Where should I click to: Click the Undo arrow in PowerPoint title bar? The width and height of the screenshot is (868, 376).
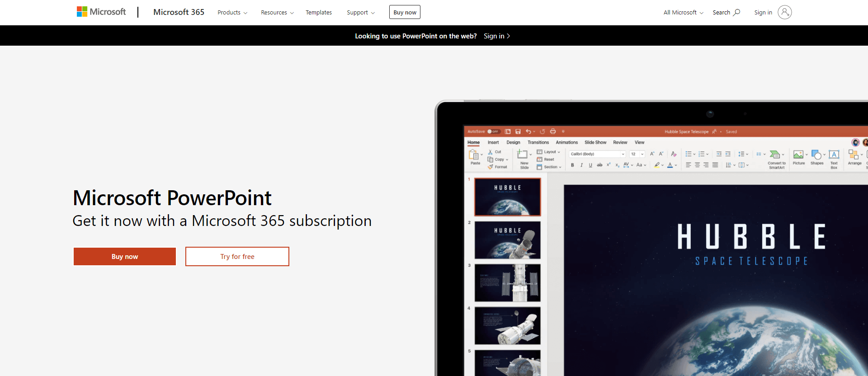(528, 132)
